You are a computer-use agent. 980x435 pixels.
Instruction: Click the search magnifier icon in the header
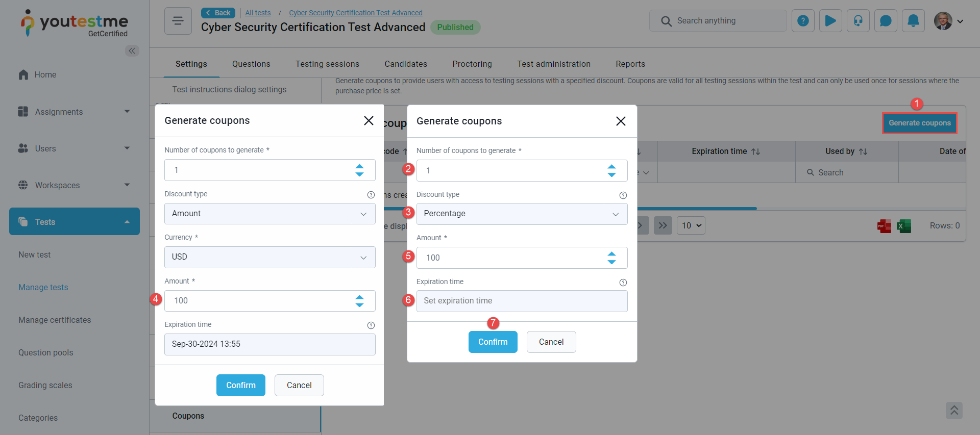[x=666, y=21]
